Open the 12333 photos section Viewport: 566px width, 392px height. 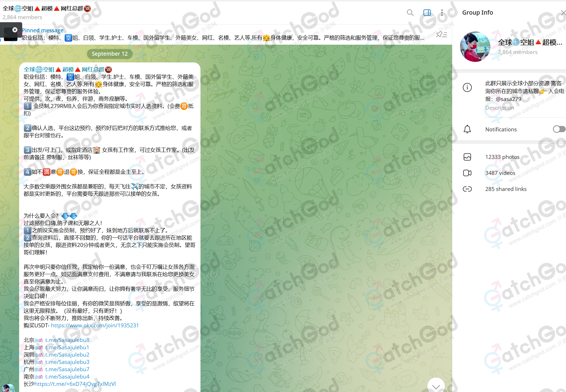(502, 157)
